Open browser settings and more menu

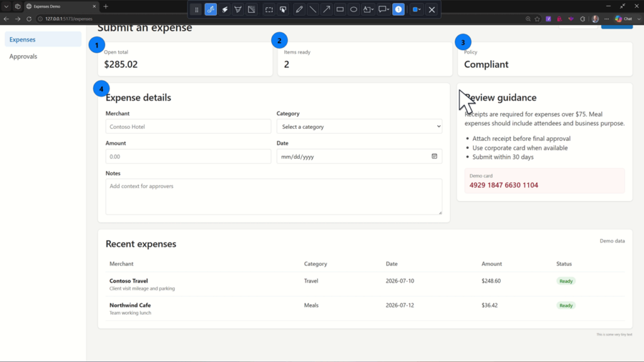(x=607, y=19)
